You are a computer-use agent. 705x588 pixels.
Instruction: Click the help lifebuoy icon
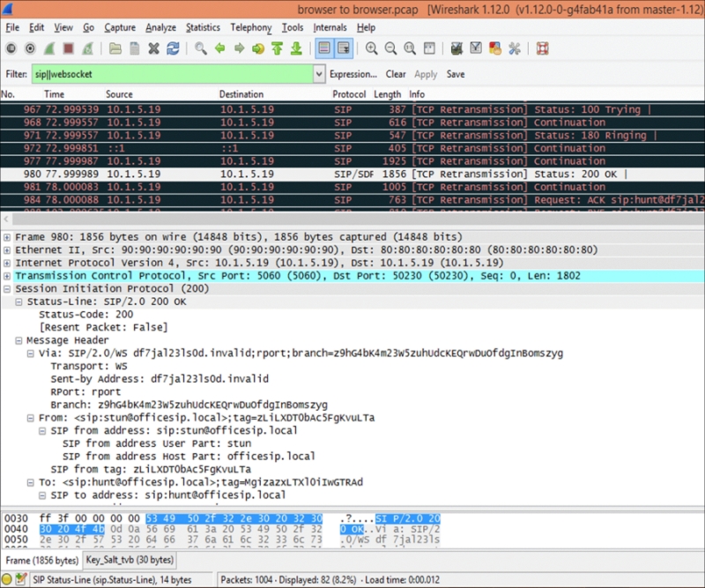(x=542, y=48)
